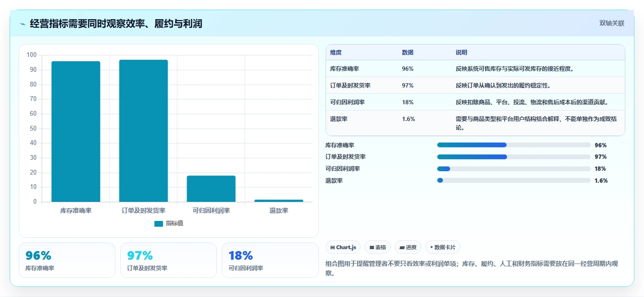Open the 96% 库存准确率 data card
This screenshot has width=644, height=297.
point(67,260)
